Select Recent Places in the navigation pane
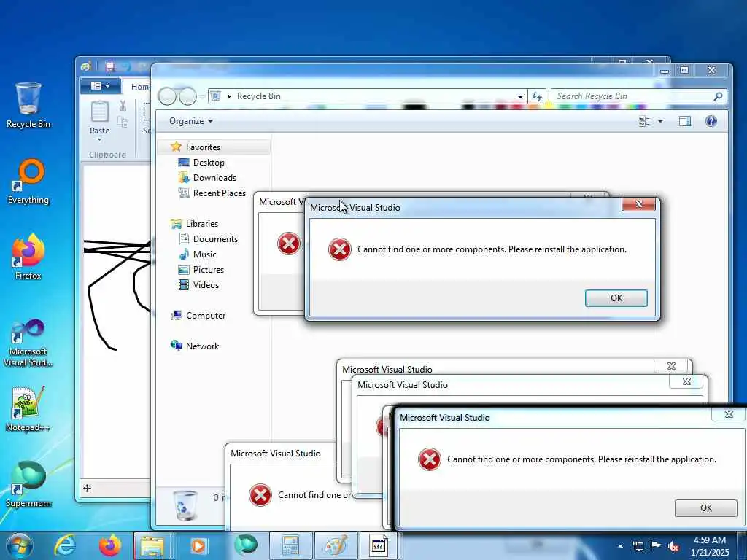 tap(219, 192)
